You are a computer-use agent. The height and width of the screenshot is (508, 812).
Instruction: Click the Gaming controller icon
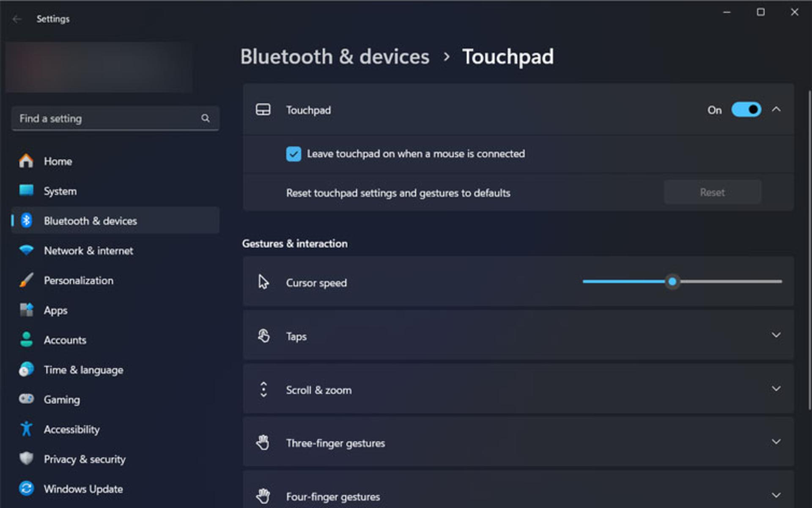pos(26,399)
